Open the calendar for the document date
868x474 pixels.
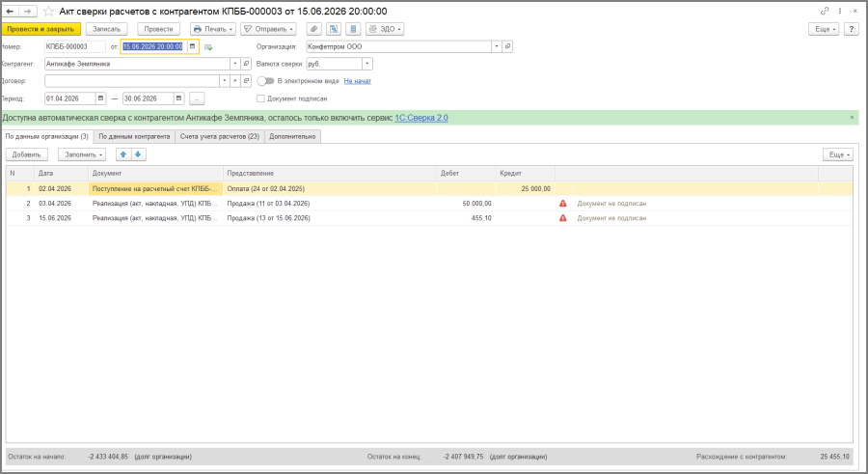pyautogui.click(x=192, y=46)
